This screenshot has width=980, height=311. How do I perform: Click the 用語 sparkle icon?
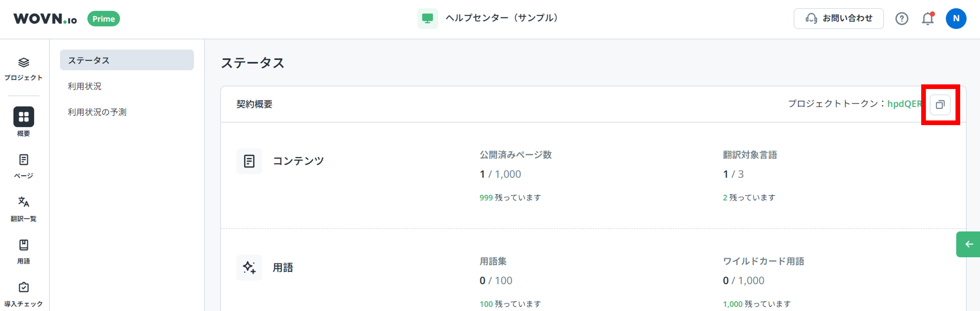(249, 268)
